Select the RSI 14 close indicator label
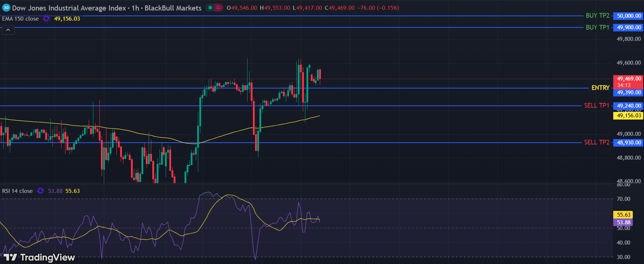Screen dimensions: 644x264 click(x=17, y=191)
